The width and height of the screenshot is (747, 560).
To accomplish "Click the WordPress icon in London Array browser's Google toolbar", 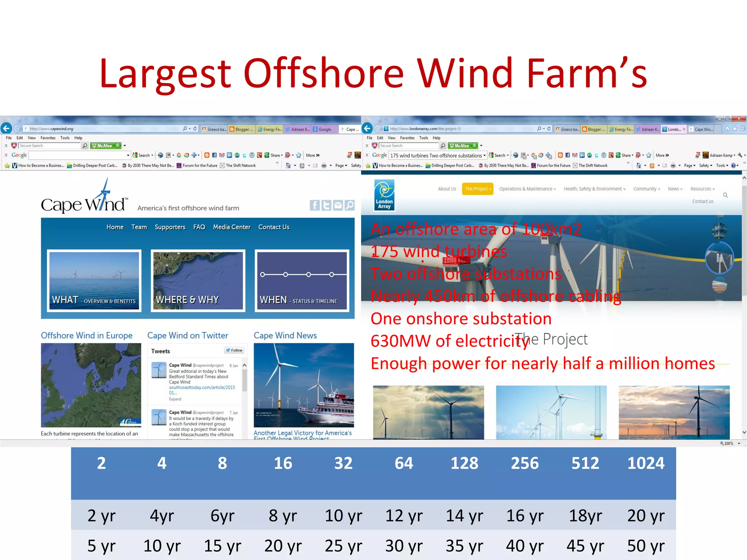I will click(604, 155).
